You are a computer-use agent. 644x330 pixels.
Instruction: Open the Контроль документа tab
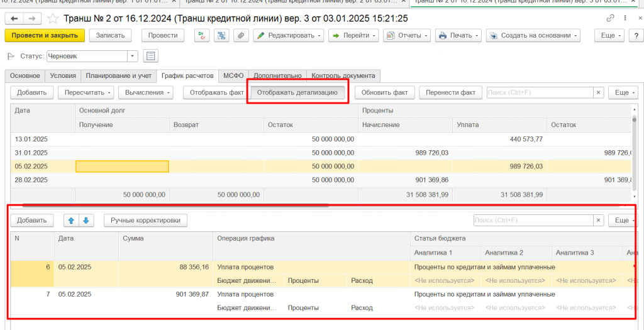pyautogui.click(x=343, y=76)
